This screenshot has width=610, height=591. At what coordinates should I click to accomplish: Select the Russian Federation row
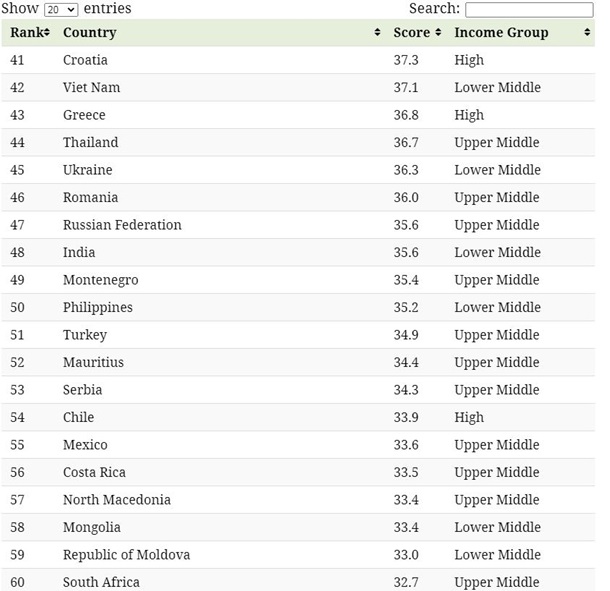click(x=298, y=225)
